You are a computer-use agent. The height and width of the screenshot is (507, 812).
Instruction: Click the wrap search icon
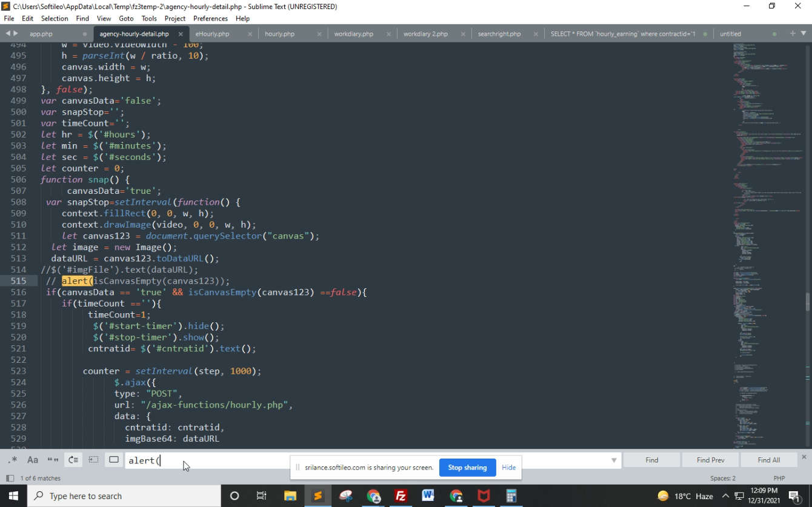click(73, 460)
